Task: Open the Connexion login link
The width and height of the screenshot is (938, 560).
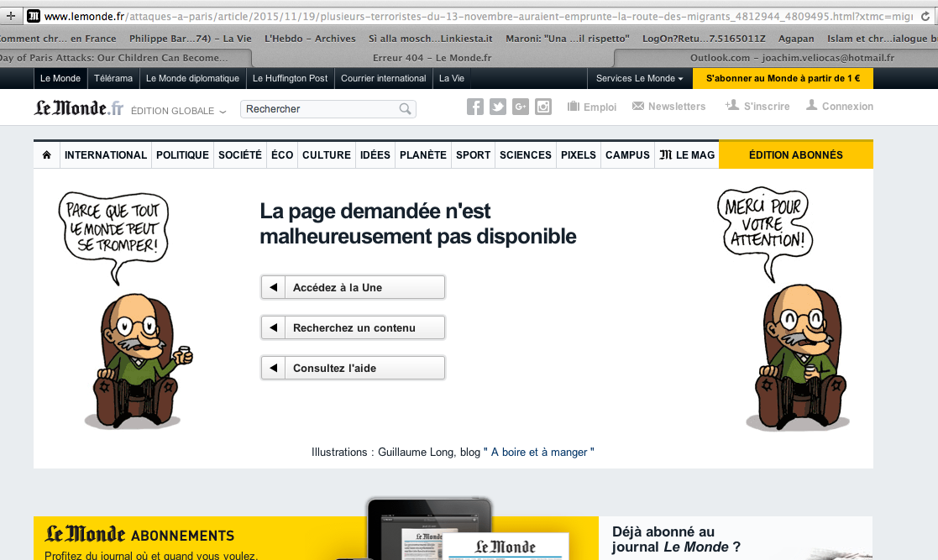Action: [840, 107]
